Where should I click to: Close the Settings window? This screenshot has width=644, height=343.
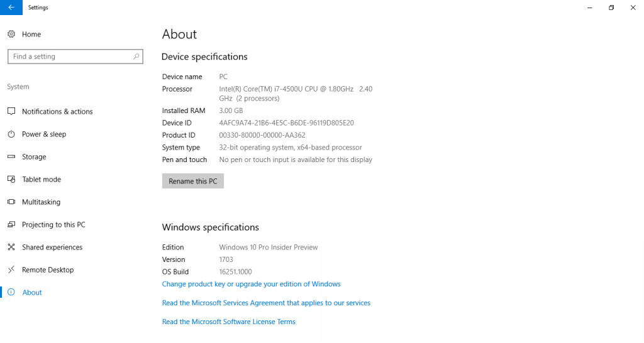633,8
